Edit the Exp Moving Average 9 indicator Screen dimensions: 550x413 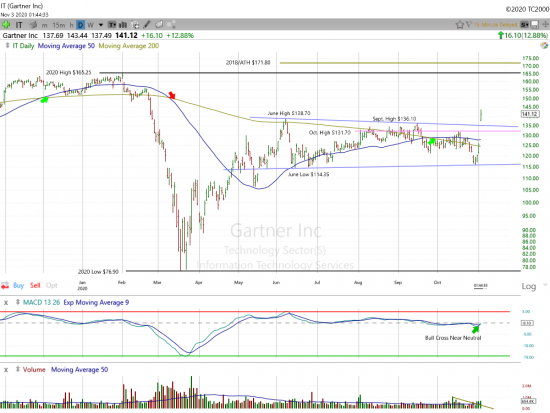pos(96,302)
